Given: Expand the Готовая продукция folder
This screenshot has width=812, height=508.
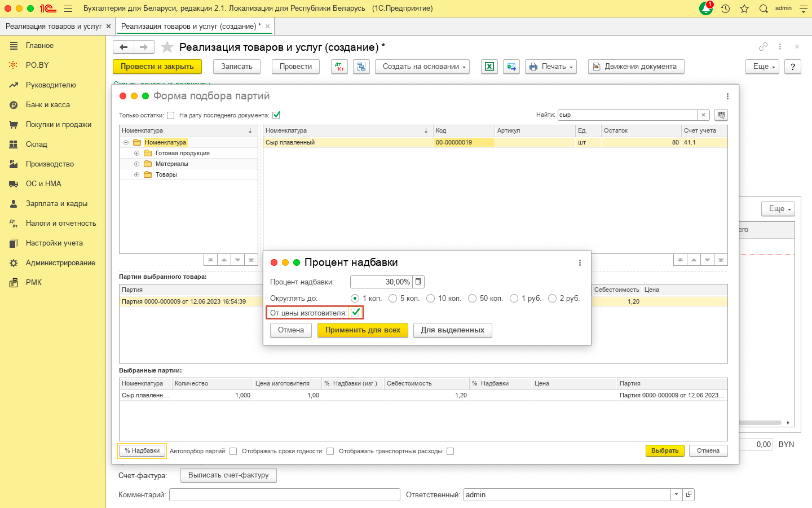Looking at the screenshot, I should click(136, 153).
